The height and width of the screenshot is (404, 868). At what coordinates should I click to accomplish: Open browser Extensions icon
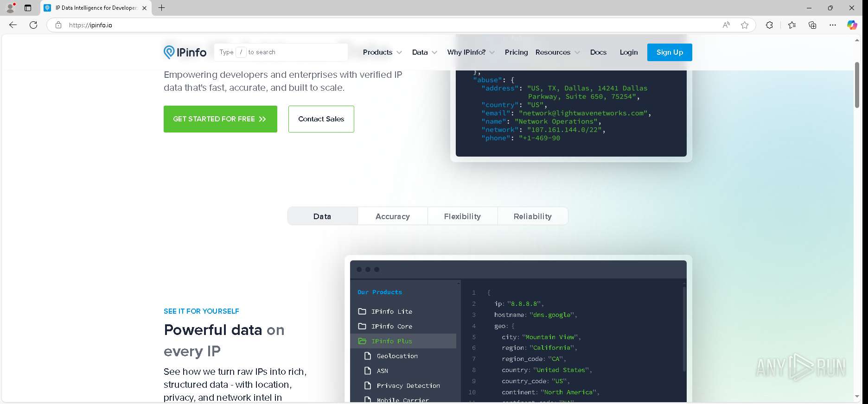769,25
